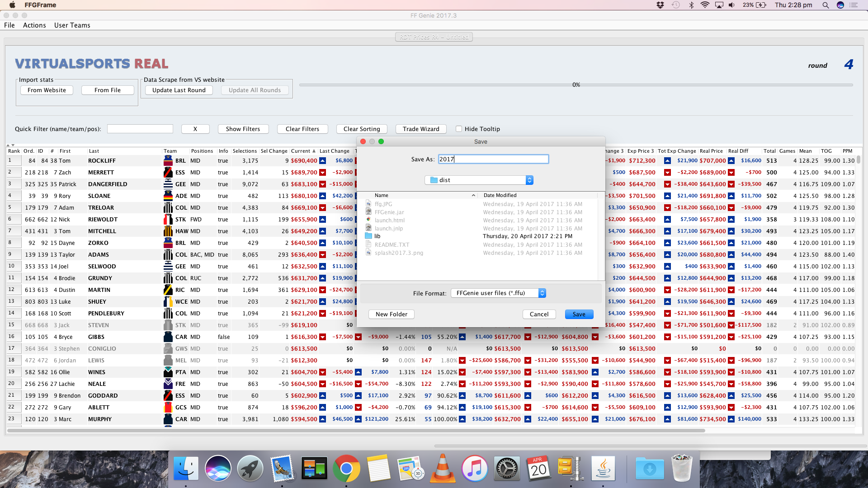The image size is (868, 488).
Task: Open Calendar icon showing APR 20
Action: tap(538, 468)
